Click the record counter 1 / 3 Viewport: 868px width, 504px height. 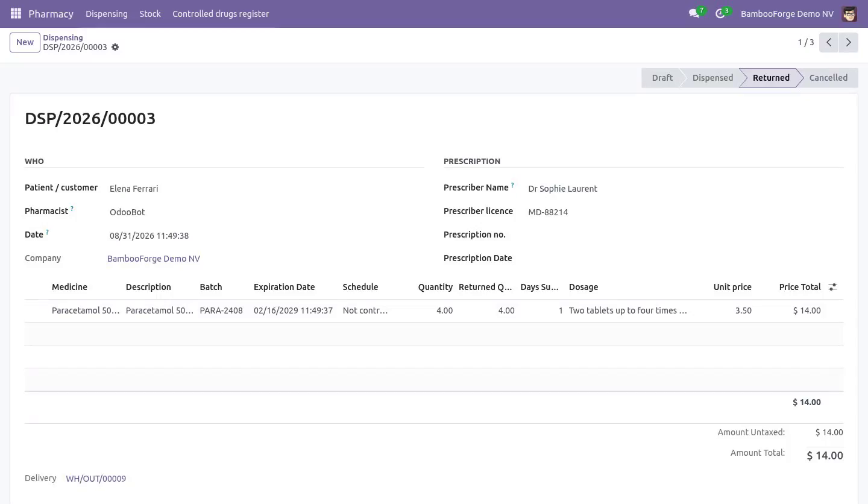coord(806,42)
